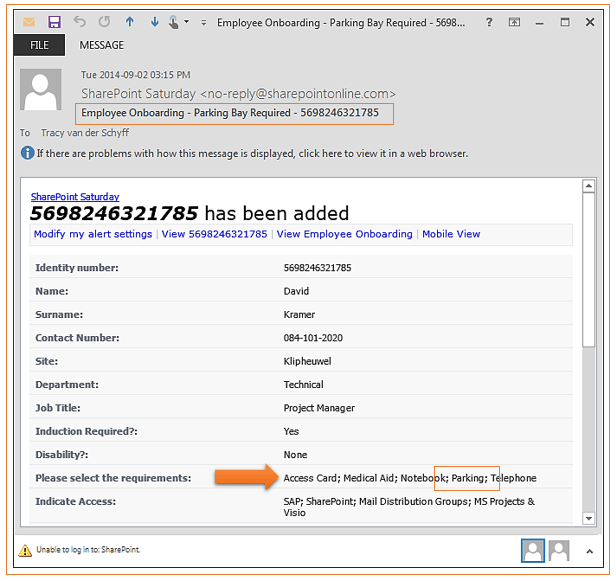Click the sender's avatar picture
Image resolution: width=616 pixels, height=581 pixels.
point(42,91)
